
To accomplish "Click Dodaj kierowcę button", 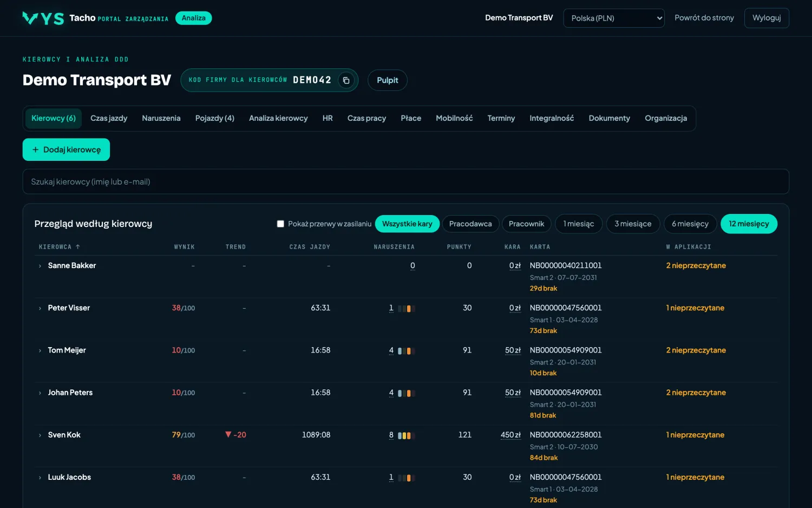I will pos(66,149).
